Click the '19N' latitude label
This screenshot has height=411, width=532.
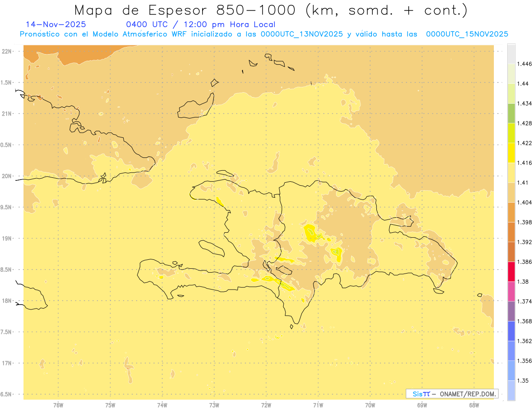[x=7, y=239]
